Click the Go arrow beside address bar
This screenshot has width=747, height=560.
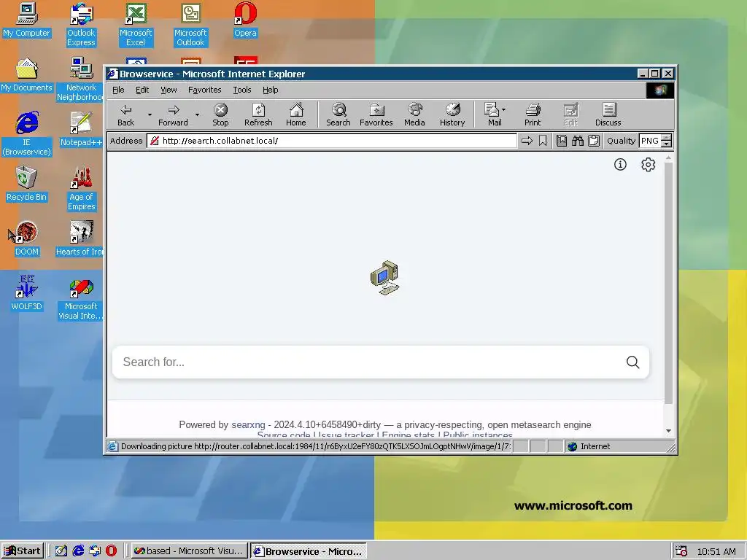tap(527, 141)
